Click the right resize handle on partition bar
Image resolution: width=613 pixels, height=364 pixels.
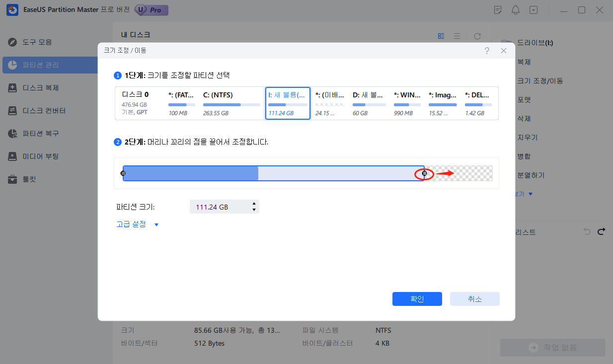[x=424, y=173]
